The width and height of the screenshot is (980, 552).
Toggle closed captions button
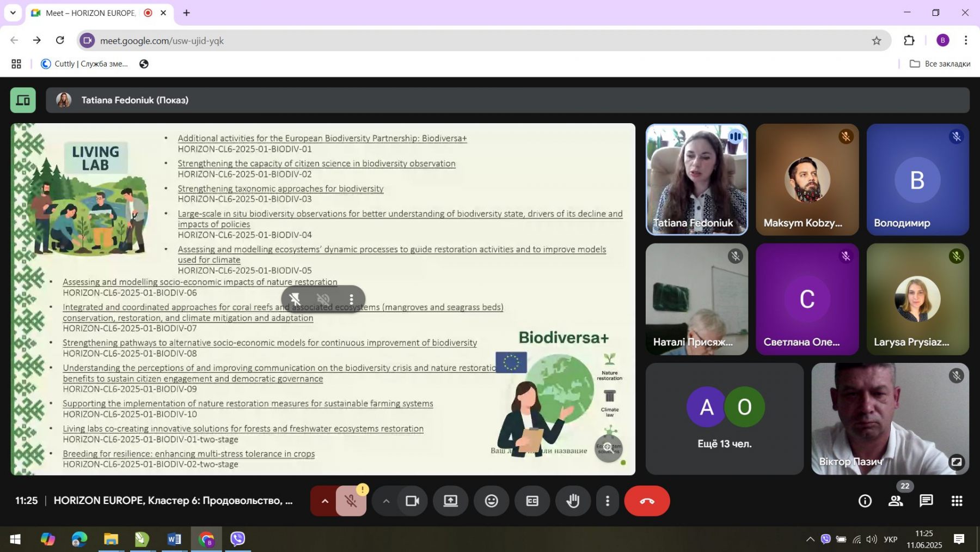[532, 501]
